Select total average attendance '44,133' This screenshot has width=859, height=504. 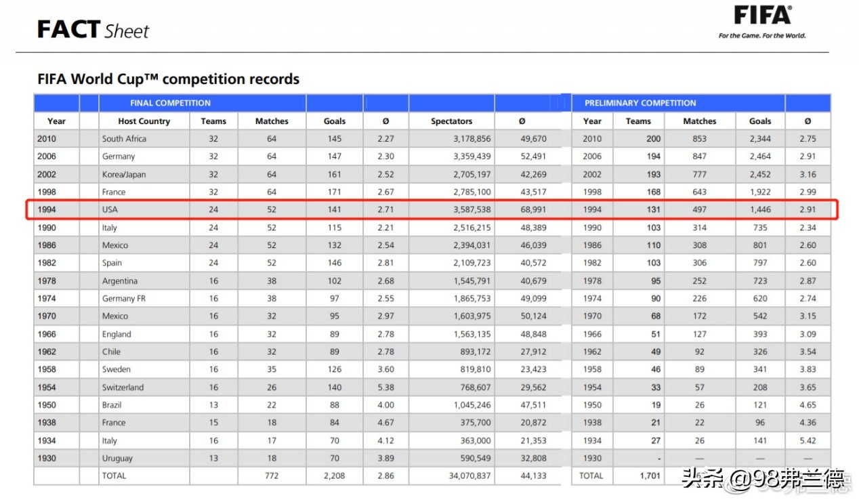click(532, 476)
